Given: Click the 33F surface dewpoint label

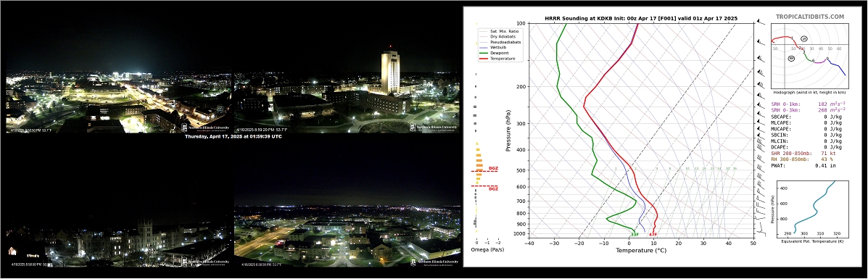Looking at the screenshot, I should [635, 235].
